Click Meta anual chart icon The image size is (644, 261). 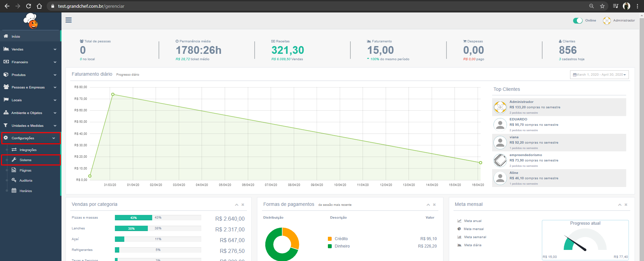459,221
